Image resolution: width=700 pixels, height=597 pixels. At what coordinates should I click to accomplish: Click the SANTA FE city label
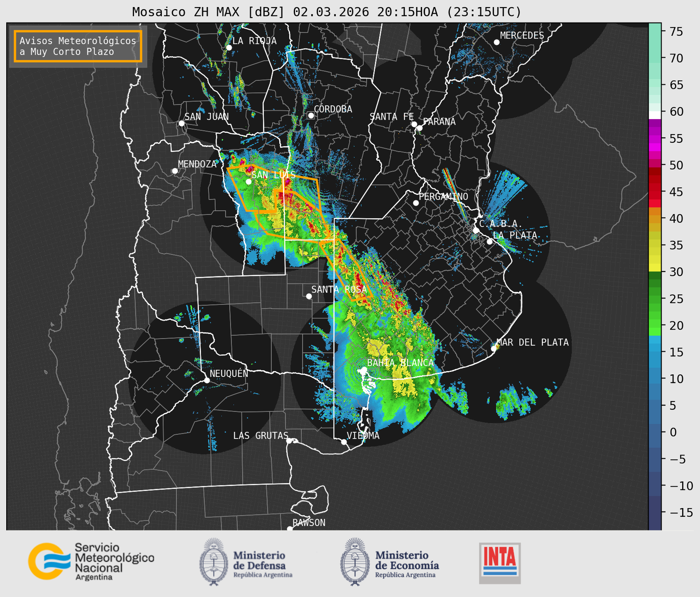[x=392, y=117]
